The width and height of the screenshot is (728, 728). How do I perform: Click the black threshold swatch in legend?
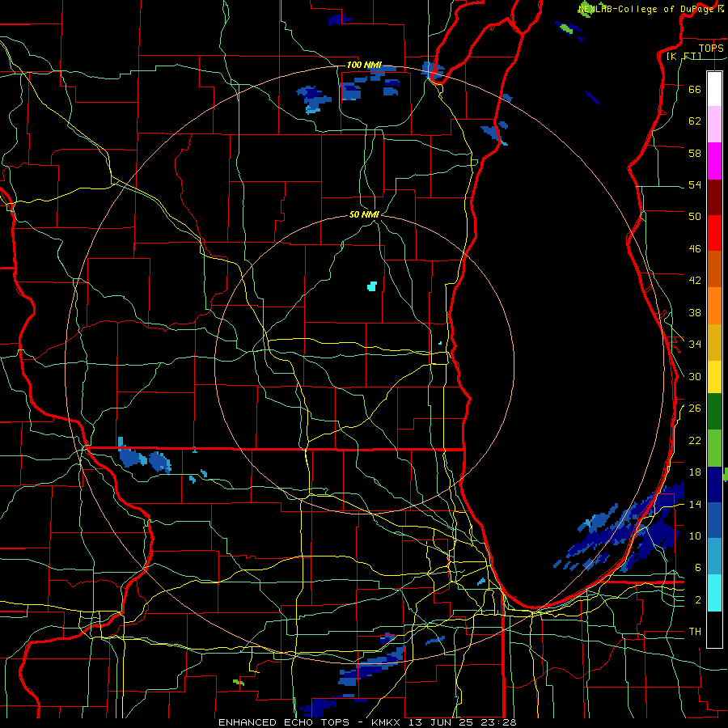[x=714, y=629]
